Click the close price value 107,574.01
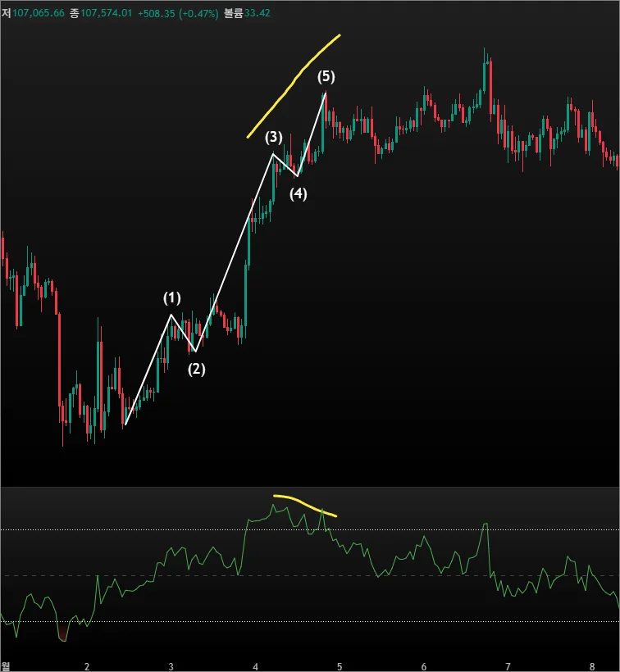 (107, 13)
